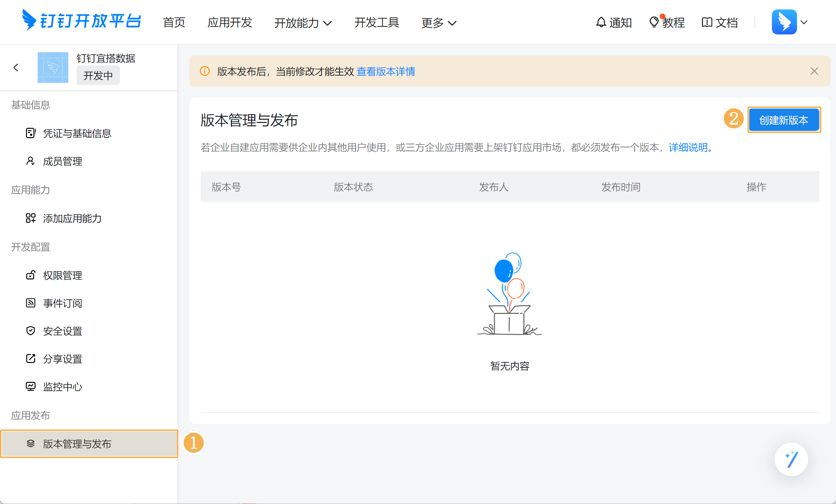Expand the 开放能力 dropdown menu
836x504 pixels.
(x=303, y=23)
